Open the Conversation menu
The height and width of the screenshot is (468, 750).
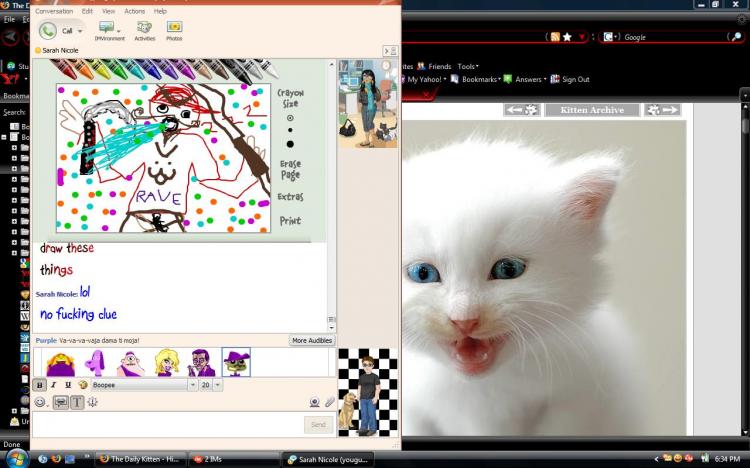coord(54,11)
